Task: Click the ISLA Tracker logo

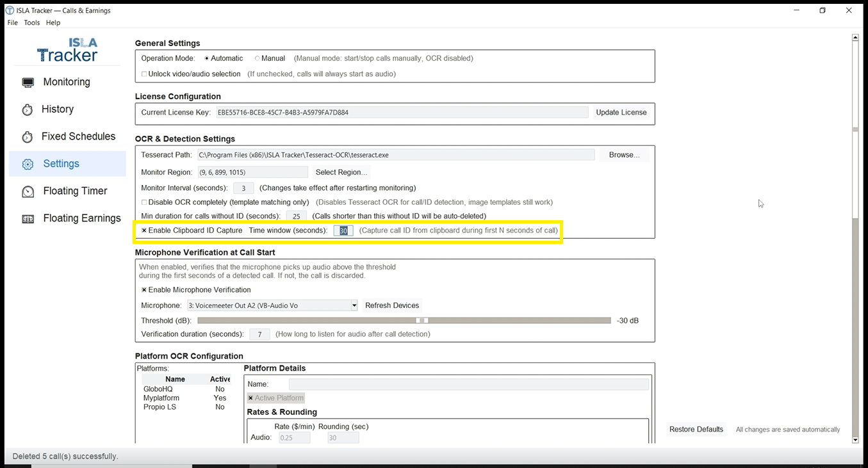Action: coord(67,49)
